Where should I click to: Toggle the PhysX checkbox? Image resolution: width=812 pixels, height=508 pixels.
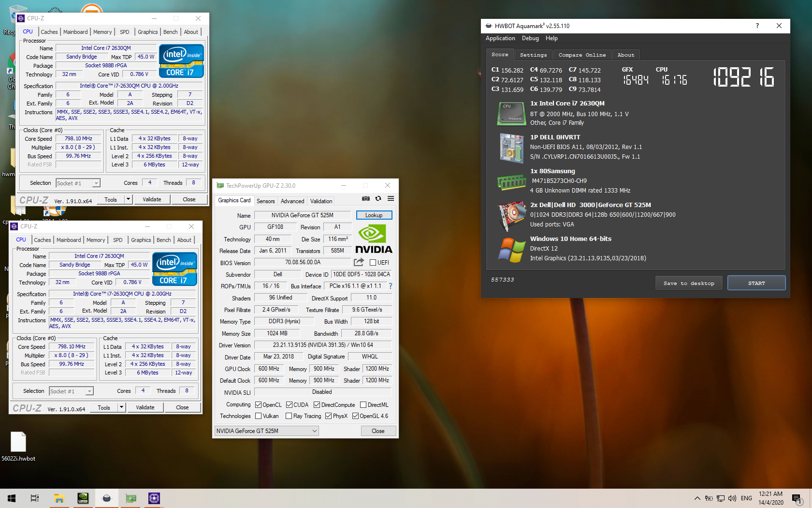pyautogui.click(x=328, y=416)
